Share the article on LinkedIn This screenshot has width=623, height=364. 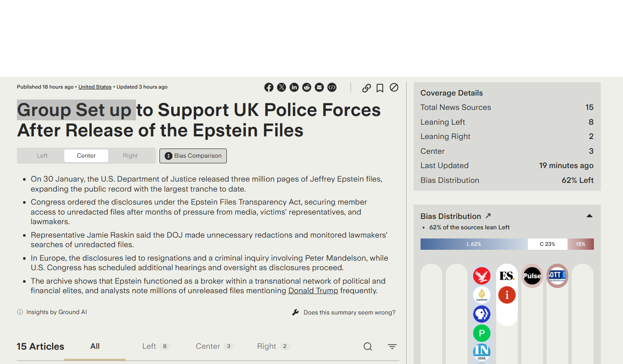294,87
